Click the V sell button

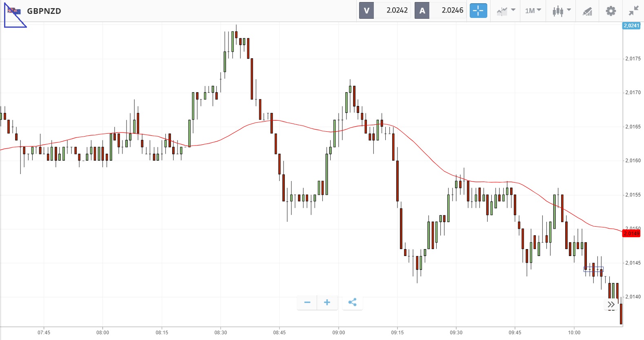tap(366, 11)
